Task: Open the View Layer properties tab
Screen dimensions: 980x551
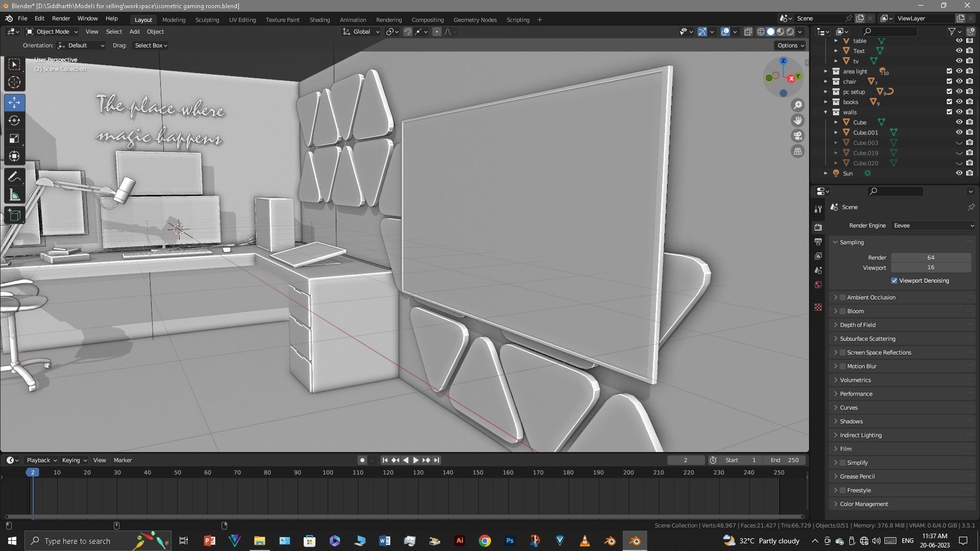Action: point(818,256)
